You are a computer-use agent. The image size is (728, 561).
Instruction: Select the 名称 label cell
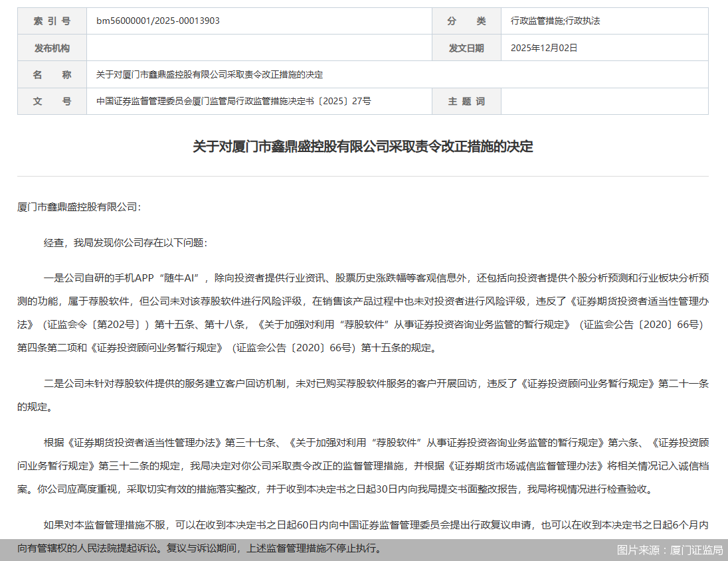(x=51, y=74)
